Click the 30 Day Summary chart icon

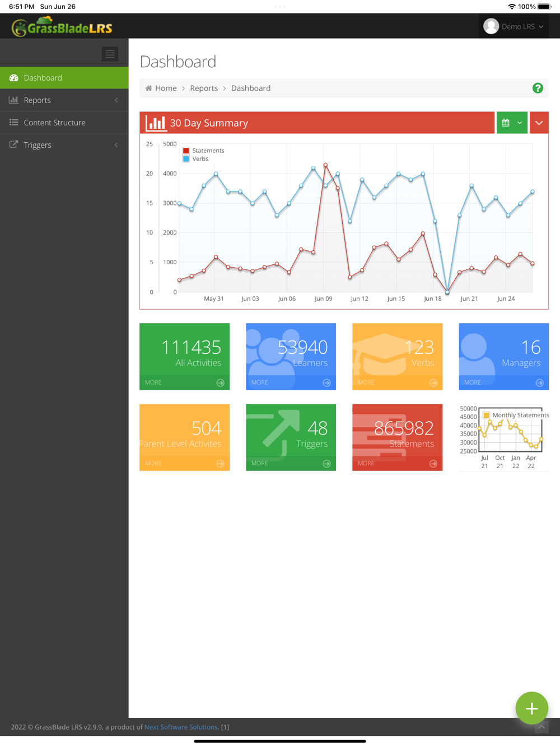point(155,123)
